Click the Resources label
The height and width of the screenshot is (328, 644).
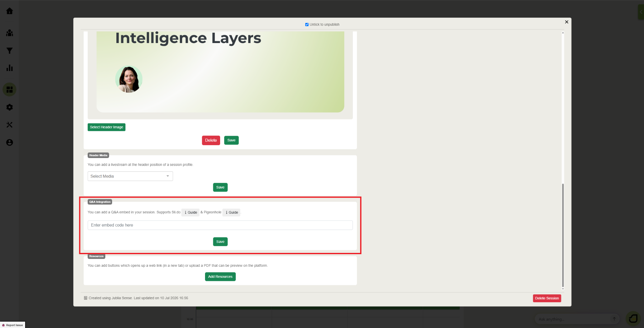click(96, 256)
